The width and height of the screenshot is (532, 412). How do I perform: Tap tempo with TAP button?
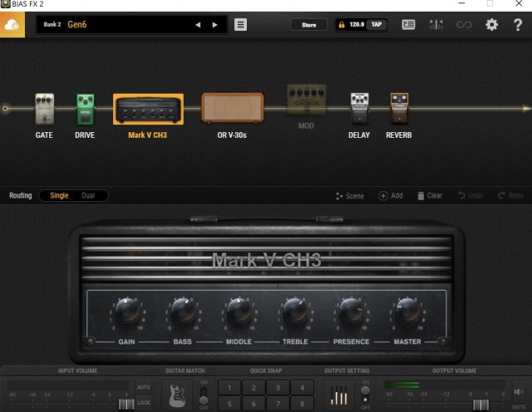(x=377, y=24)
